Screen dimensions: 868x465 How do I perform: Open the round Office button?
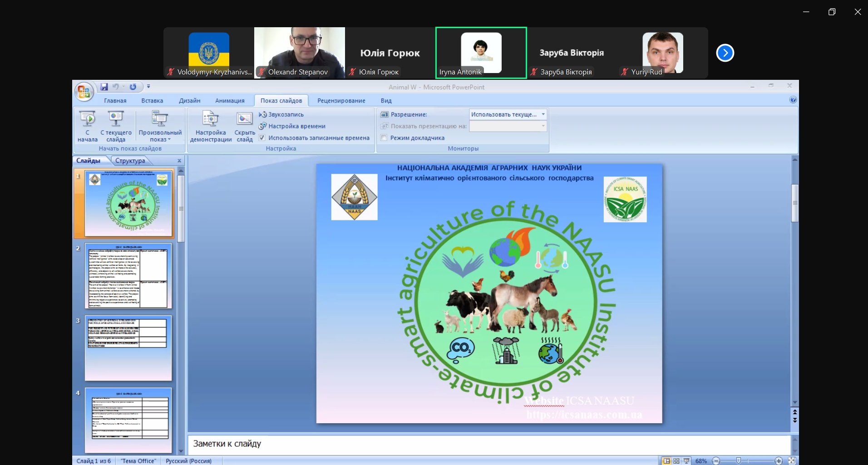(84, 92)
